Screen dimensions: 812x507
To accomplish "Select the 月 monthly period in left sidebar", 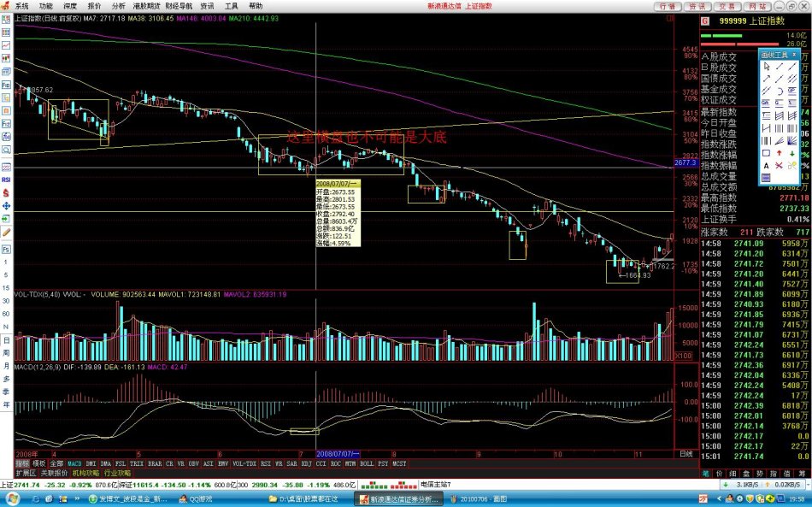I will point(6,366).
